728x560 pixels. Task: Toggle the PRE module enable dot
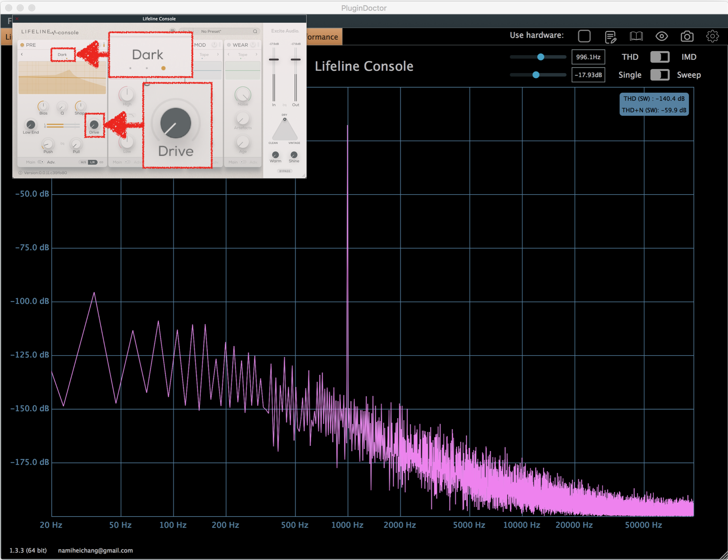point(22,45)
